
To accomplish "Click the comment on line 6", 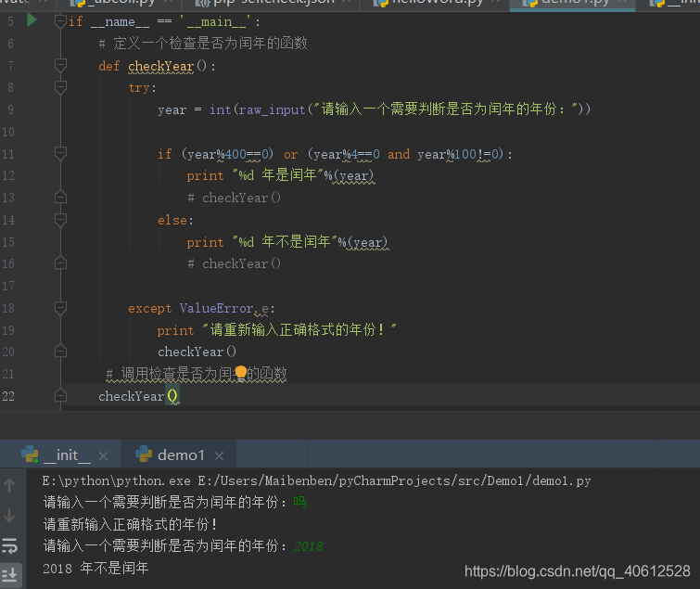I will 203,44.
